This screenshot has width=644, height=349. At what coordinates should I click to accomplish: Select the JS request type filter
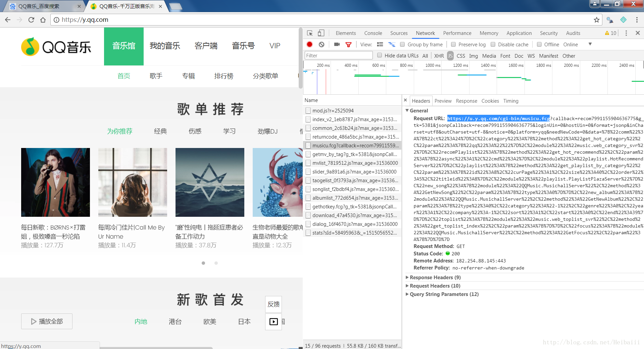[450, 56]
